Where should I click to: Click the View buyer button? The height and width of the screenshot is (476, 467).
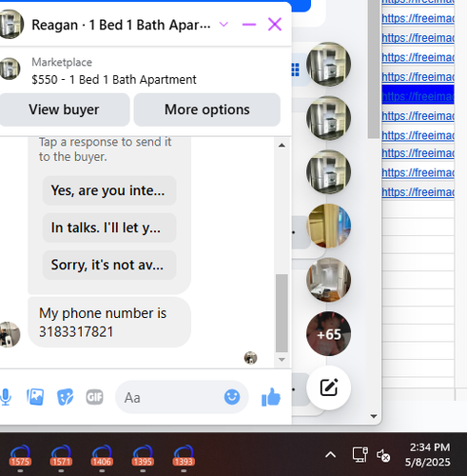tap(64, 109)
